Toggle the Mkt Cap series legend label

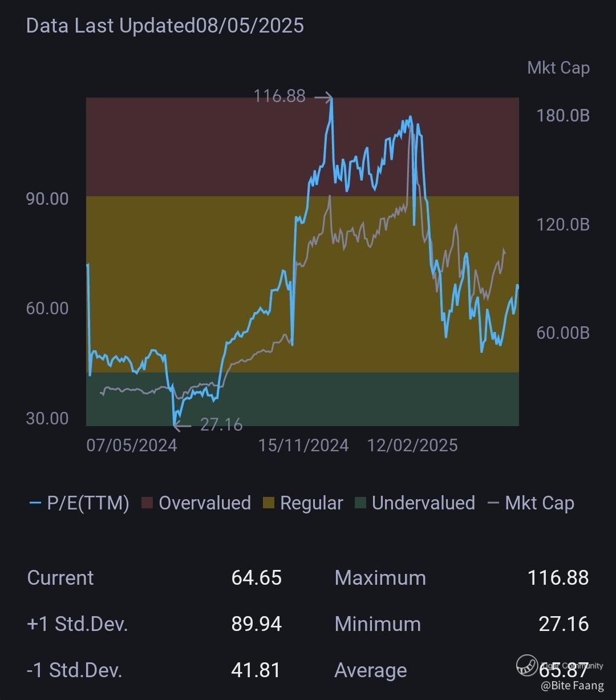pos(539,503)
